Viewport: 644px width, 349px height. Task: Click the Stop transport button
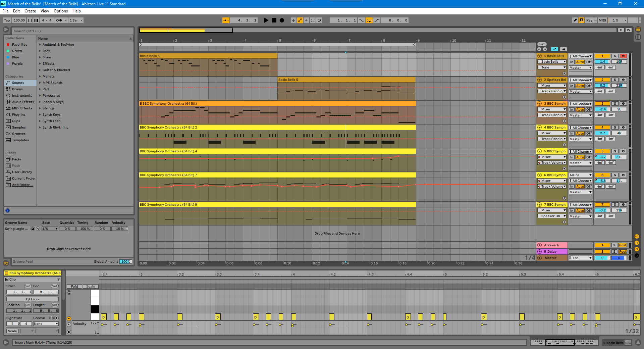tap(274, 20)
